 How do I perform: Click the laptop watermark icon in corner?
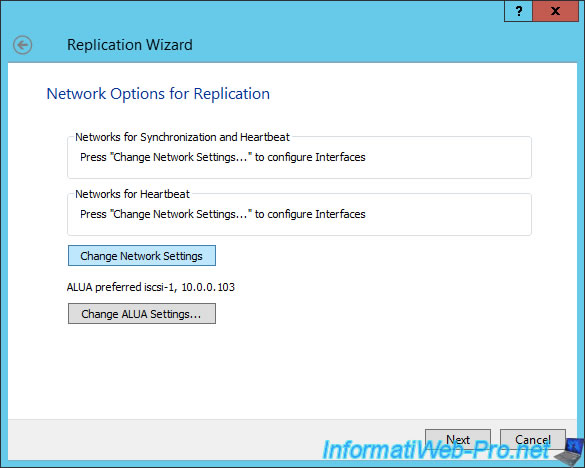[x=571, y=452]
